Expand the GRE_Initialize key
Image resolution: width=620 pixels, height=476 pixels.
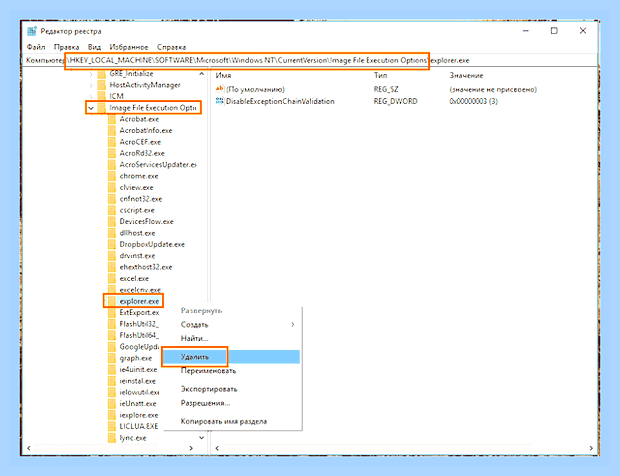[91, 74]
